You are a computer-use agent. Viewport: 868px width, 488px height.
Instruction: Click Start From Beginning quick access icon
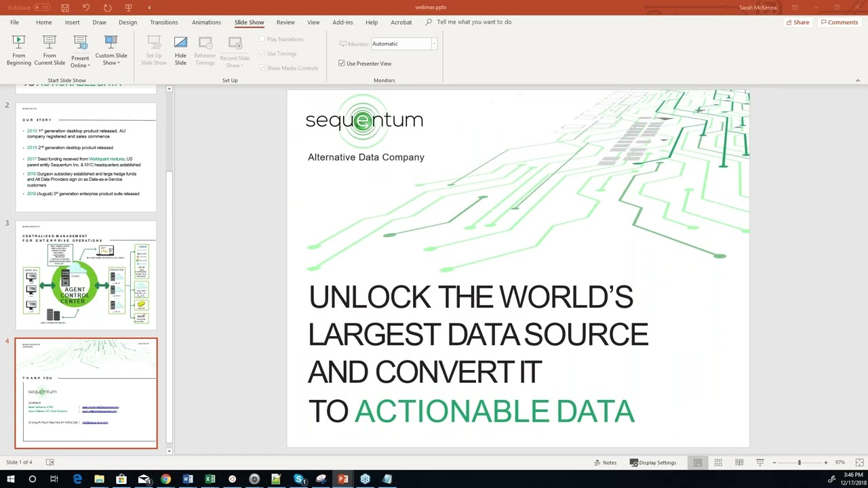pyautogui.click(x=129, y=7)
